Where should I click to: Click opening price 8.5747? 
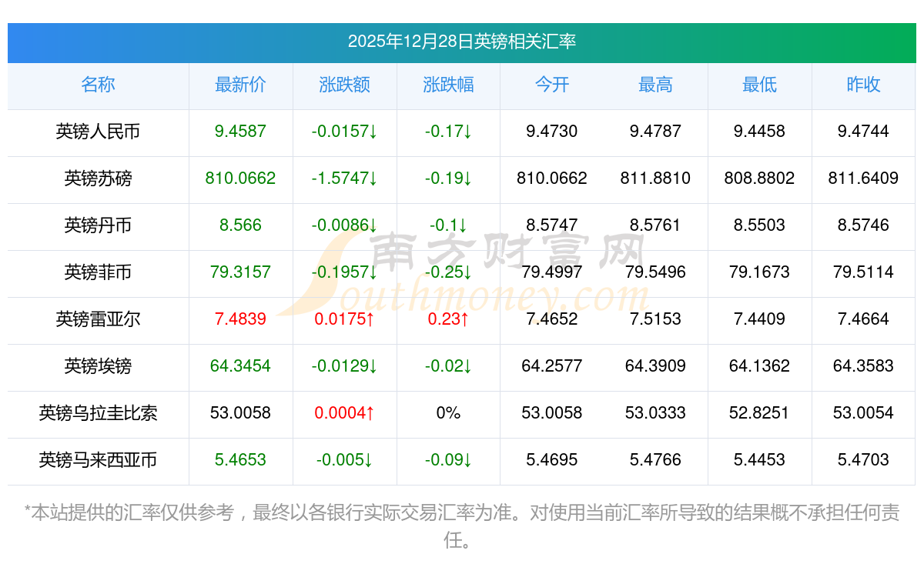tap(552, 225)
